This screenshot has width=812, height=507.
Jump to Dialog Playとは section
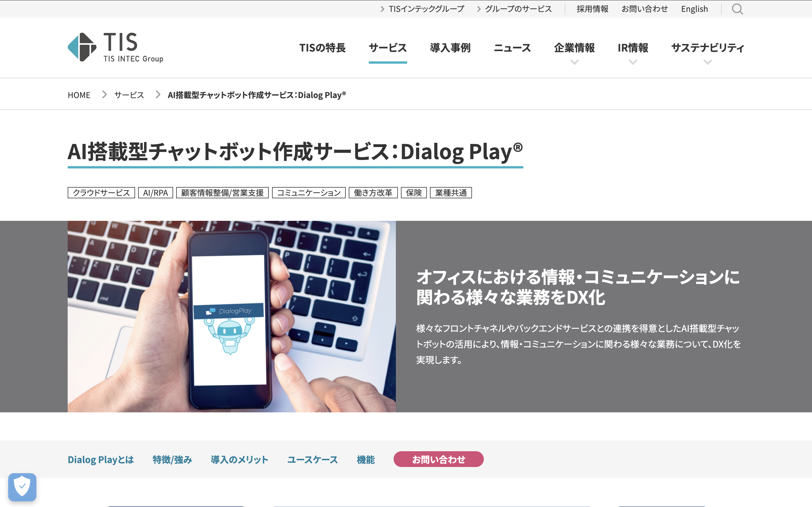tap(101, 459)
